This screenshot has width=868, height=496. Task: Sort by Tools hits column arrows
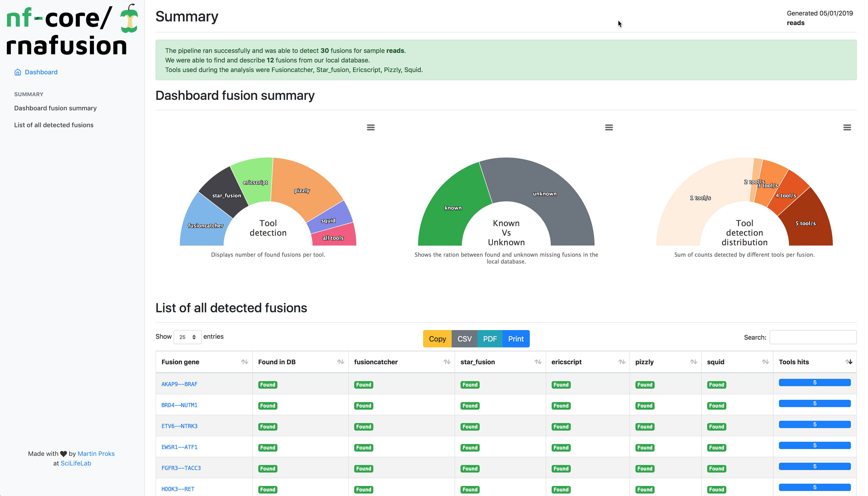(849, 362)
